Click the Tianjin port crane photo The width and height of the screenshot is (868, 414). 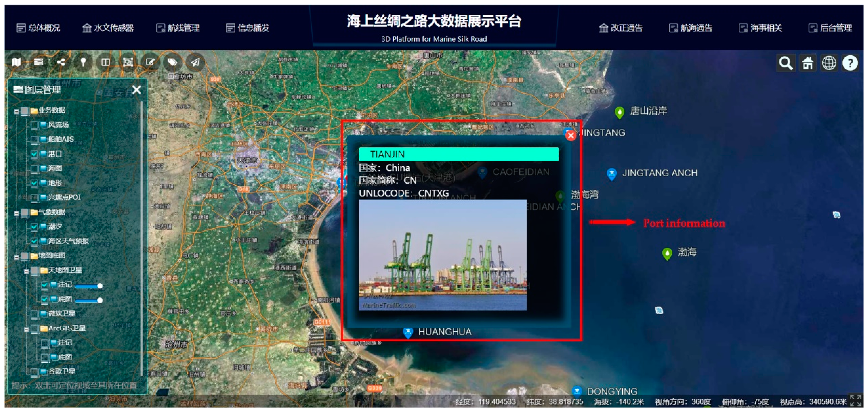tap(442, 255)
